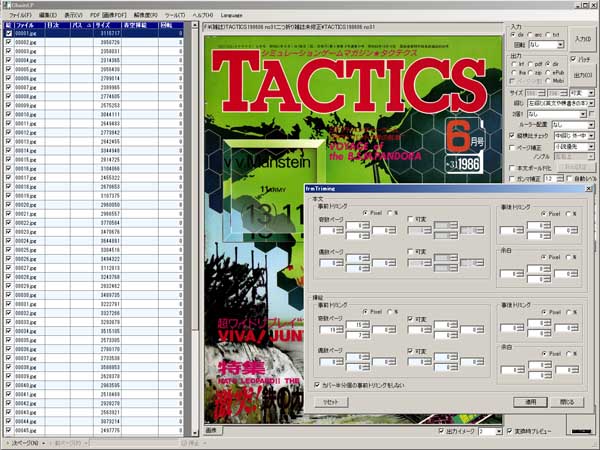Click the 入力(I) input button
The width and height of the screenshot is (600, 450).
583,39
